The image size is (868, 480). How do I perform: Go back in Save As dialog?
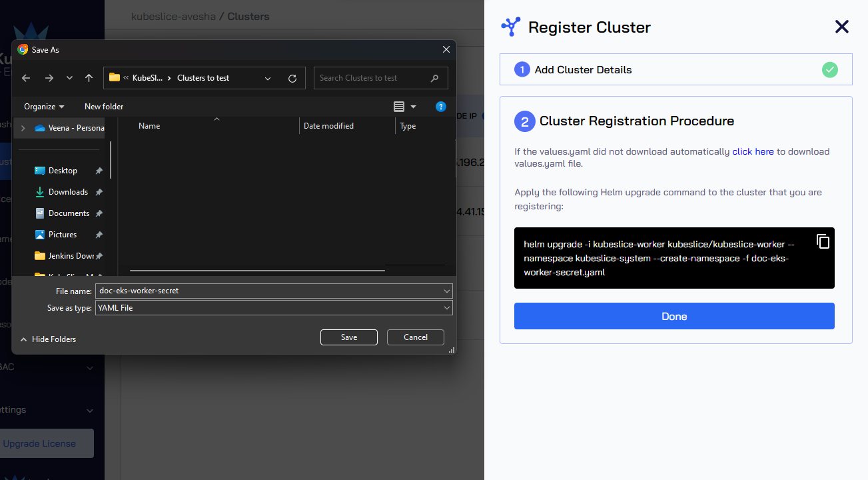coord(26,78)
